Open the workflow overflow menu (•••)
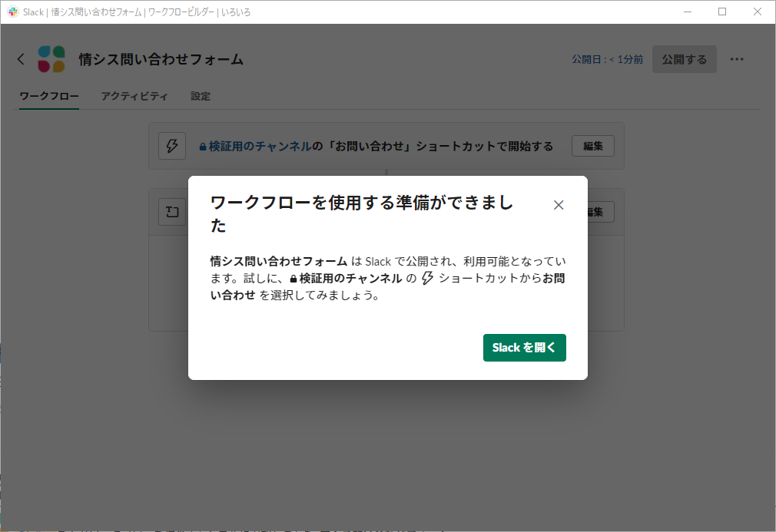776x532 pixels. coord(737,59)
